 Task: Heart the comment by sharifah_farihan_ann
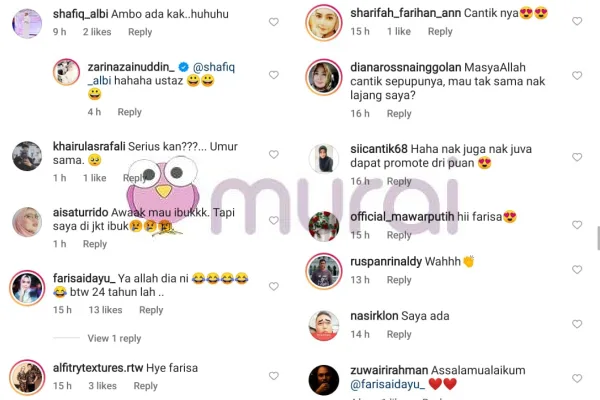click(x=577, y=21)
